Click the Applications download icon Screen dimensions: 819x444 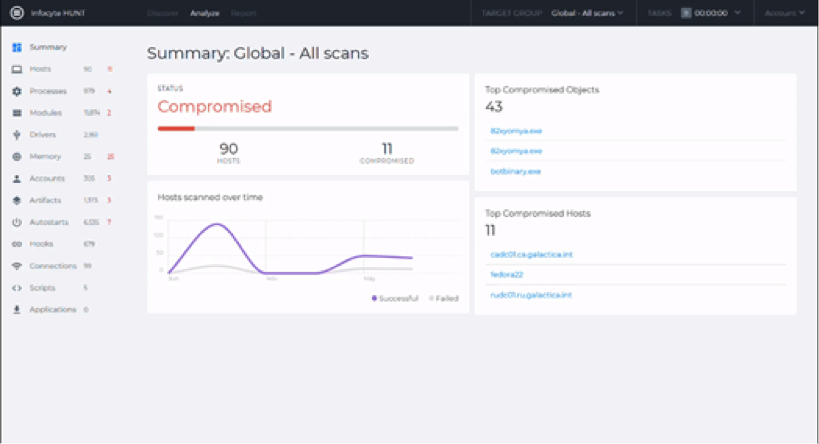click(16, 310)
